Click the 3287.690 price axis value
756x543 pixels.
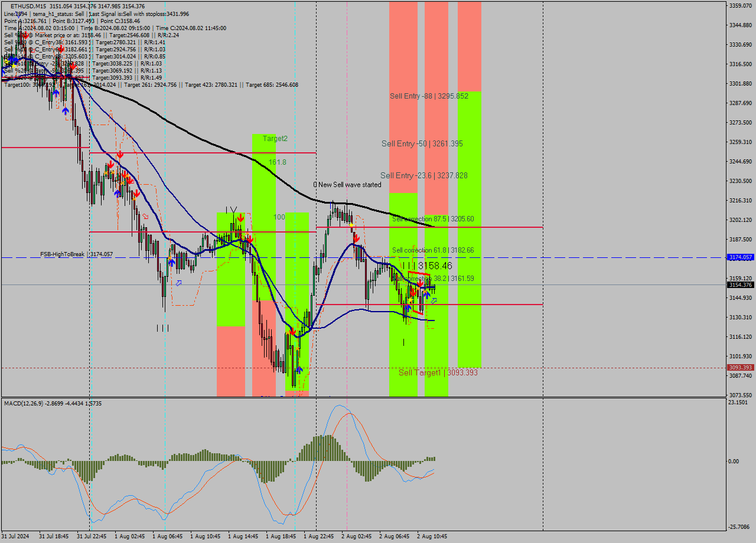point(741,103)
